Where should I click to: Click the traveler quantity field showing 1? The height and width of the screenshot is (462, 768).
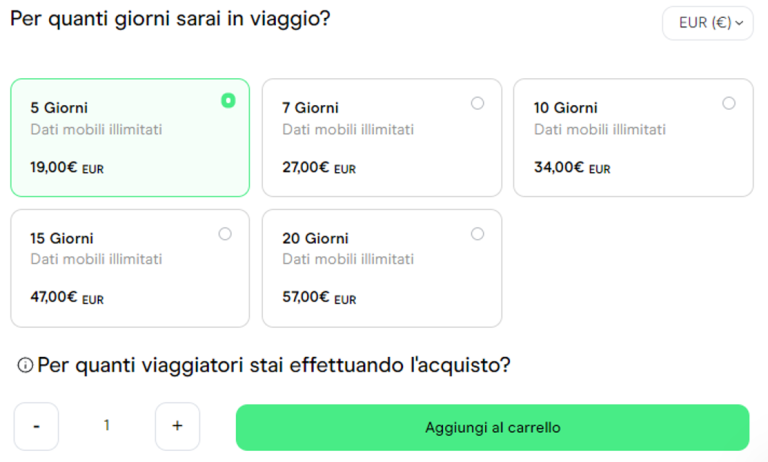[x=107, y=426]
